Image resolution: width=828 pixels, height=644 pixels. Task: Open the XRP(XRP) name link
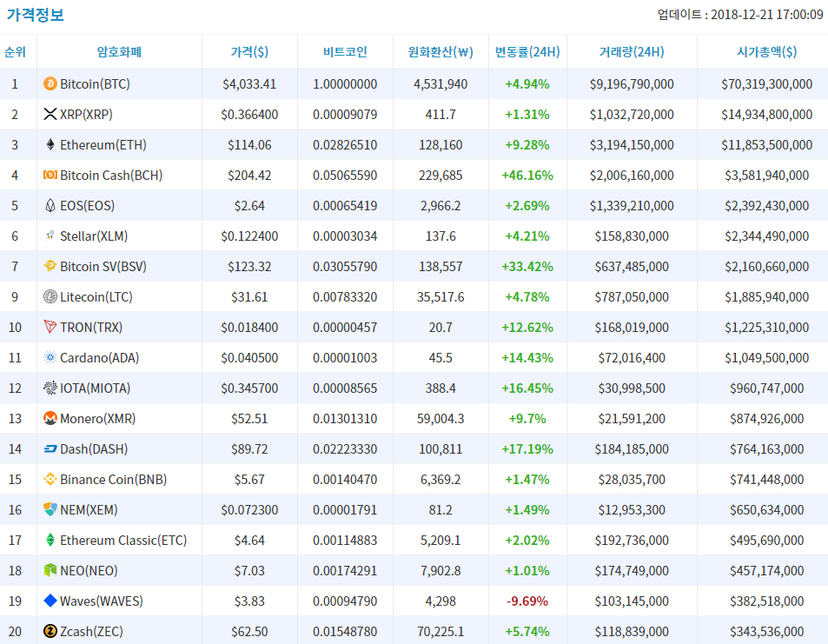pos(86,115)
